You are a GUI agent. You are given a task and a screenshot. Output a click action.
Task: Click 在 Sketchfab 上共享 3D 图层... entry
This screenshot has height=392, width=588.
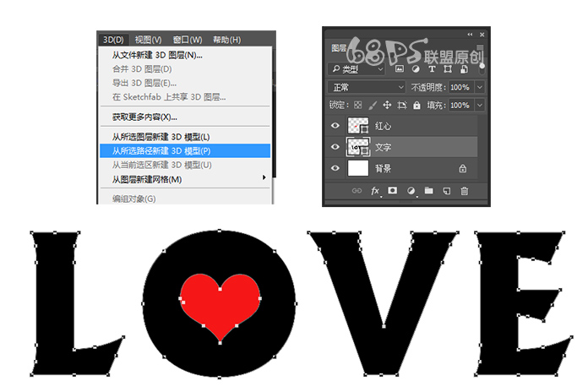(x=185, y=97)
